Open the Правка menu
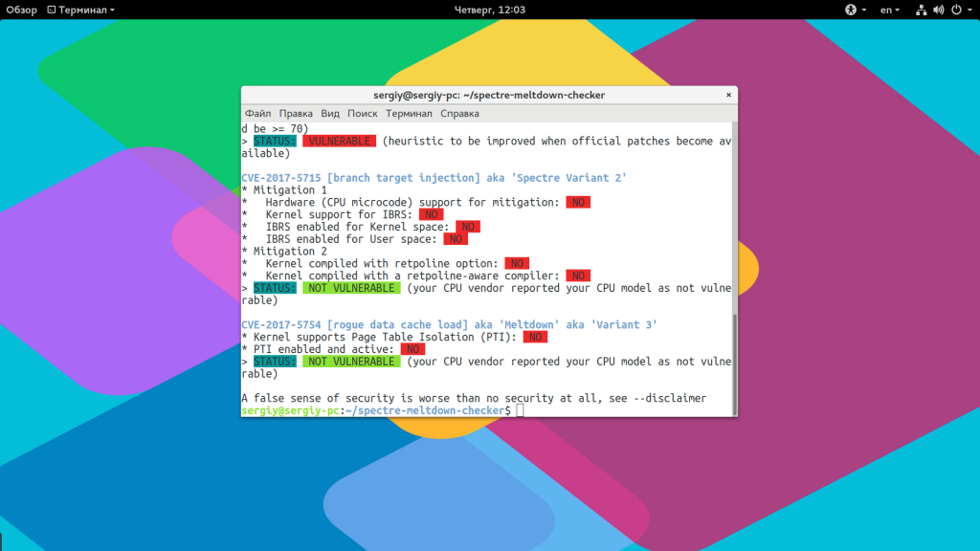 [296, 113]
